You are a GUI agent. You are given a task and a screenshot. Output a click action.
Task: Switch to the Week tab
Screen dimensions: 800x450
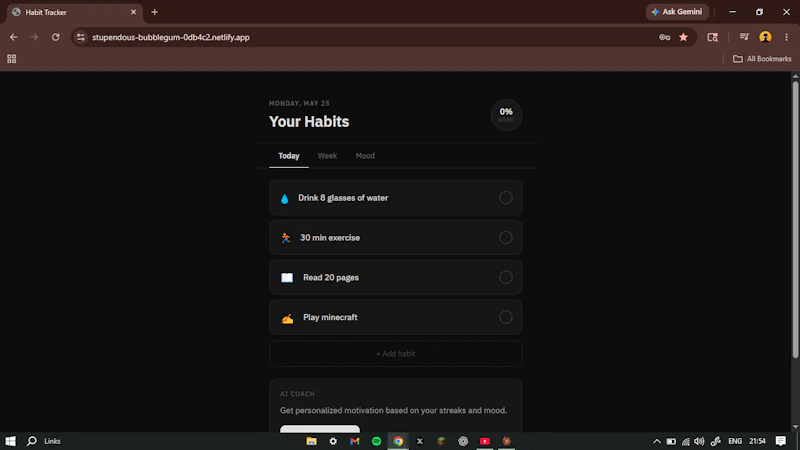click(x=327, y=156)
